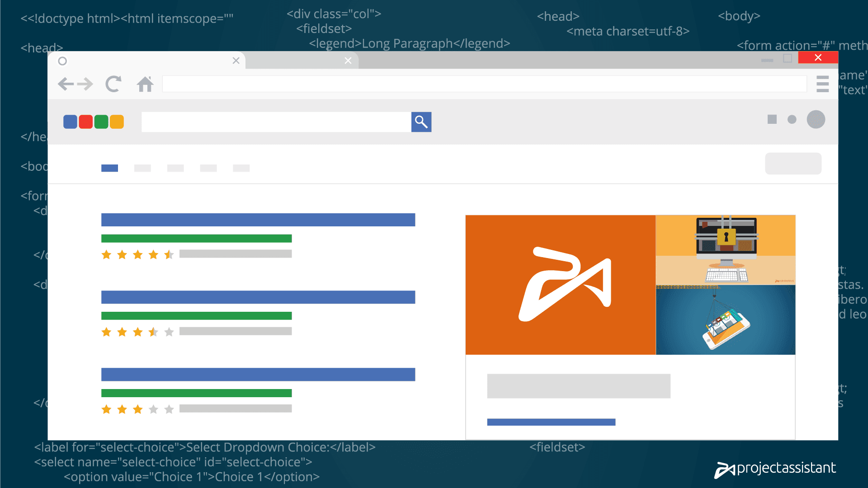The height and width of the screenshot is (488, 868).
Task: Close the first browser tab
Action: click(236, 61)
